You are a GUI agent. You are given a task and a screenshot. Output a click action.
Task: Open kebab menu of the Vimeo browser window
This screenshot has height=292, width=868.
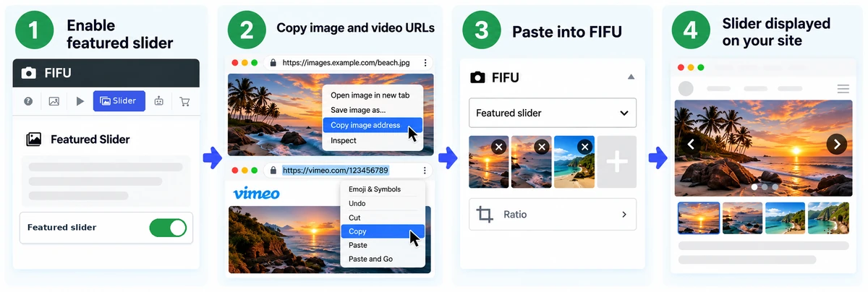pos(425,171)
